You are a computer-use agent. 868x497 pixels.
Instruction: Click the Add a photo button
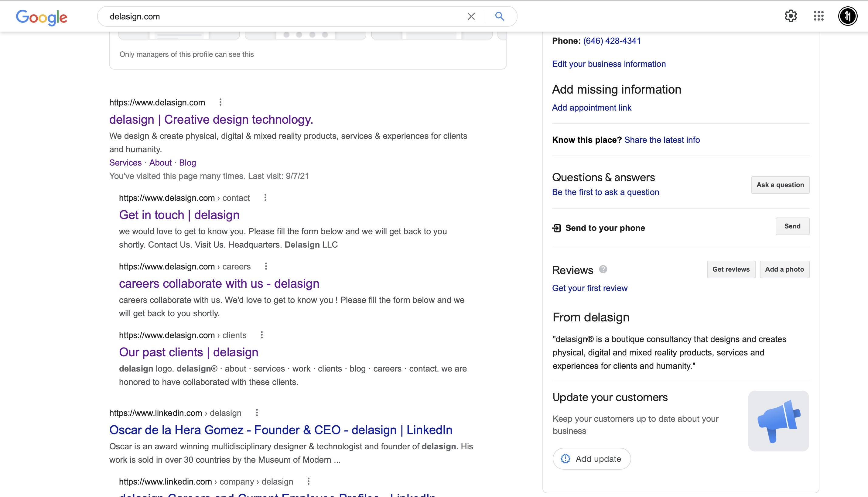[784, 269]
